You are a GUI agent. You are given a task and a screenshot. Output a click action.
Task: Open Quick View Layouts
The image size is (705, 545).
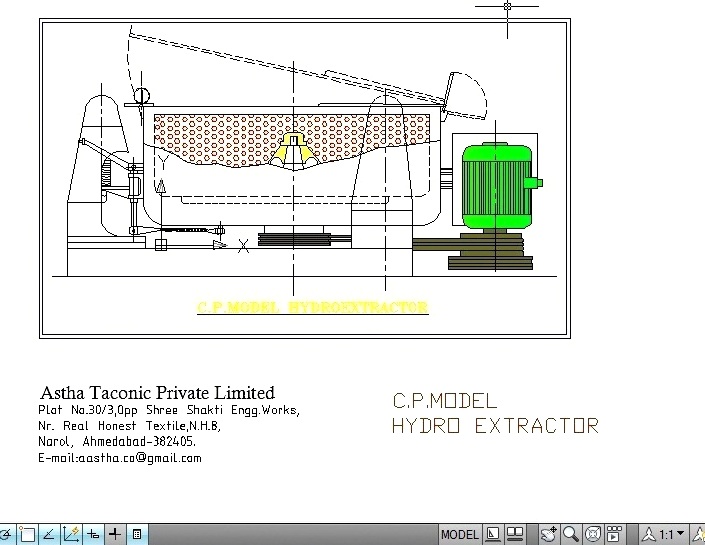[x=494, y=535]
